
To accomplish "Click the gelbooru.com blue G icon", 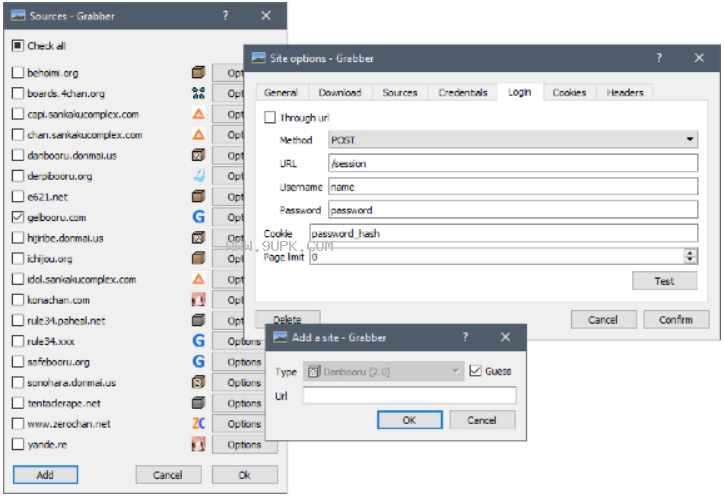I will (198, 217).
